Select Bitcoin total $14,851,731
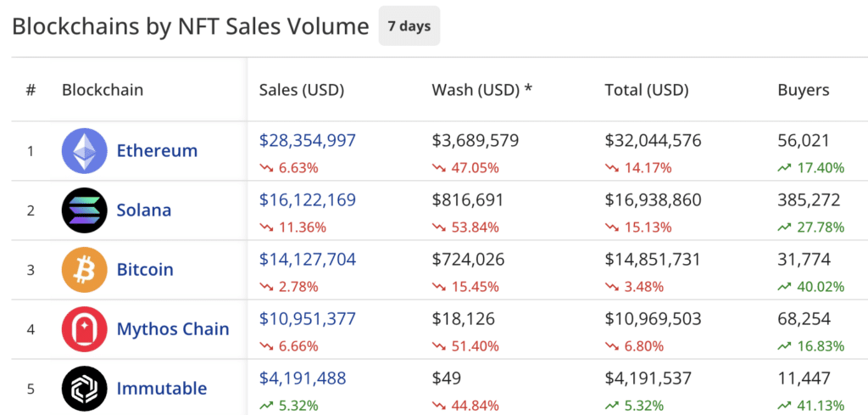This screenshot has height=415, width=868. tap(653, 260)
